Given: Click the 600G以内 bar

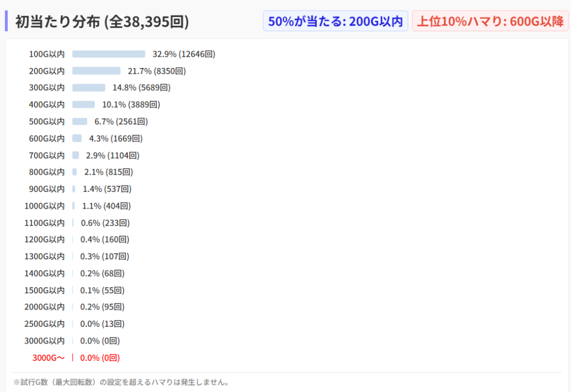Looking at the screenshot, I should pyautogui.click(x=77, y=138).
